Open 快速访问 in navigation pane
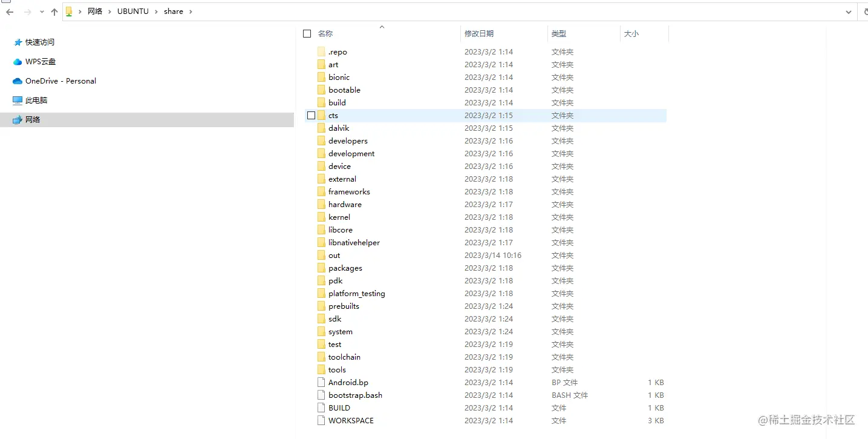Screen dimensions: 868x439 tap(40, 42)
